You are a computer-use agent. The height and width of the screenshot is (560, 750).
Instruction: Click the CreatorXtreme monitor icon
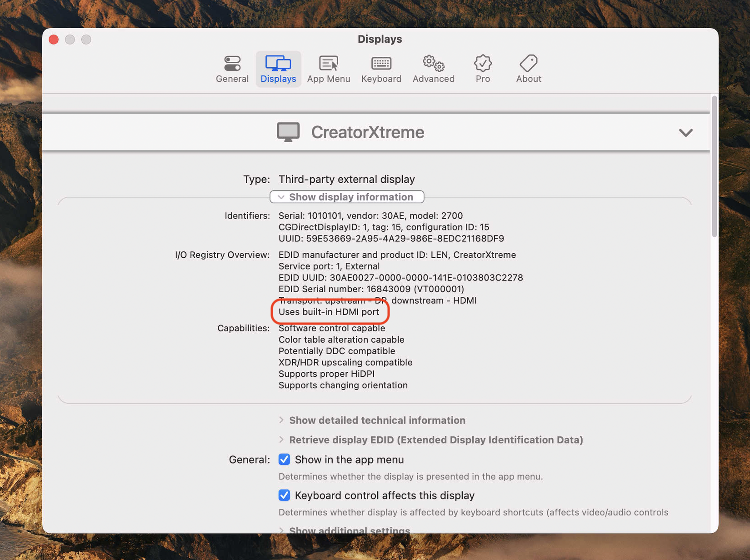(x=288, y=132)
